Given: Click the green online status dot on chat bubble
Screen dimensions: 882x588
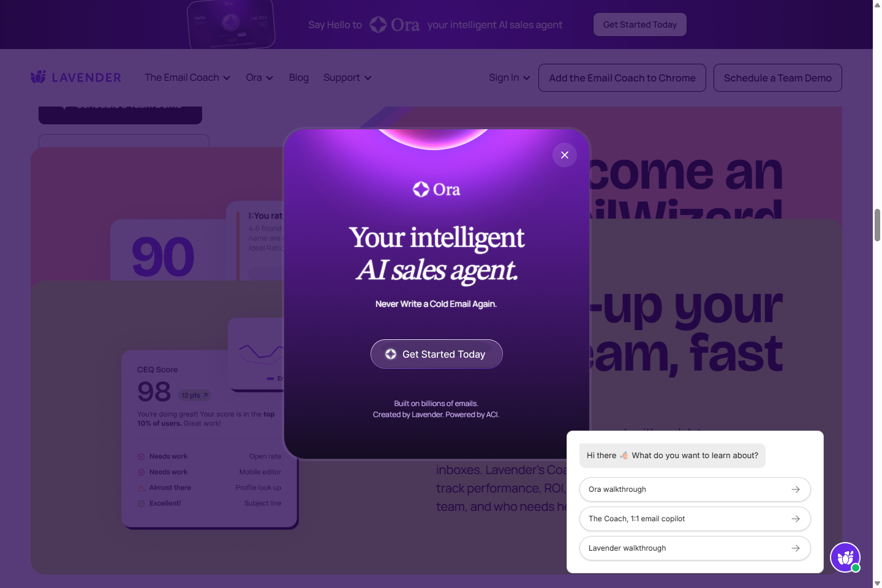Looking at the screenshot, I should [x=857, y=568].
